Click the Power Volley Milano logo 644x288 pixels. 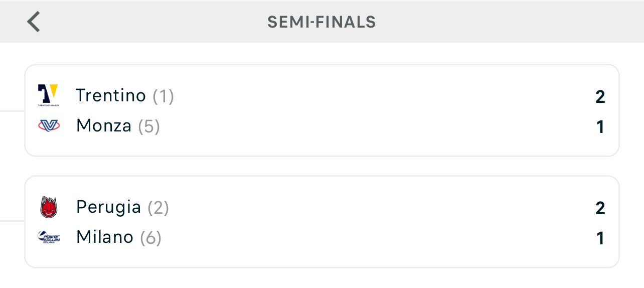pyautogui.click(x=49, y=237)
